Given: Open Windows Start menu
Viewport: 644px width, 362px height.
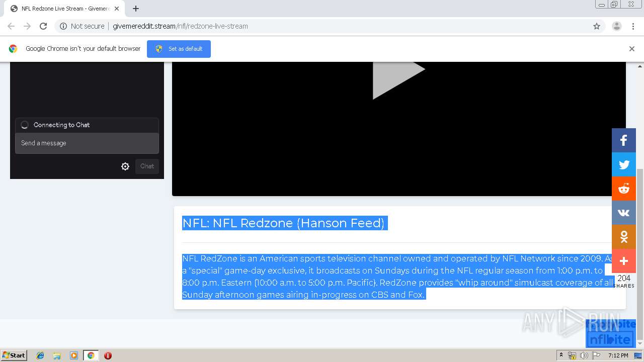Looking at the screenshot, I should click(14, 355).
